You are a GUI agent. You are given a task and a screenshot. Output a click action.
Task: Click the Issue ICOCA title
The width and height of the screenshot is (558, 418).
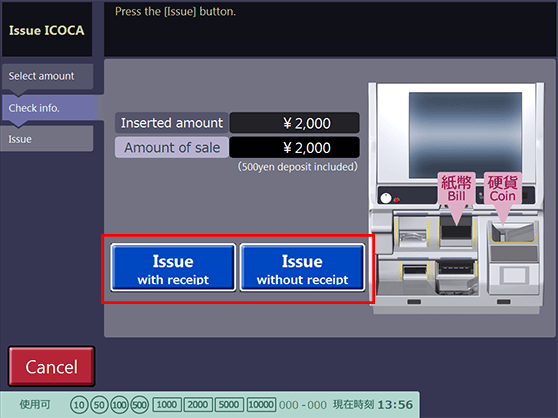coord(47,30)
